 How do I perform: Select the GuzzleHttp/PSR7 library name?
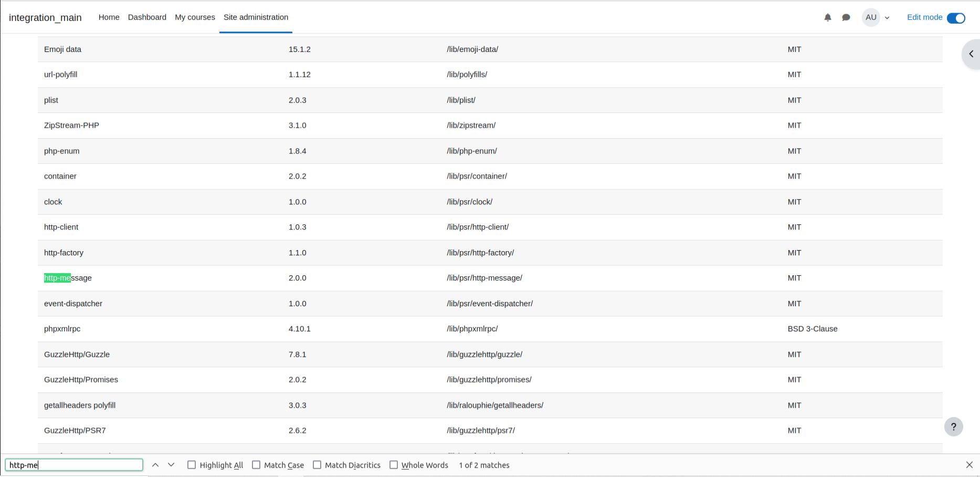pyautogui.click(x=75, y=431)
